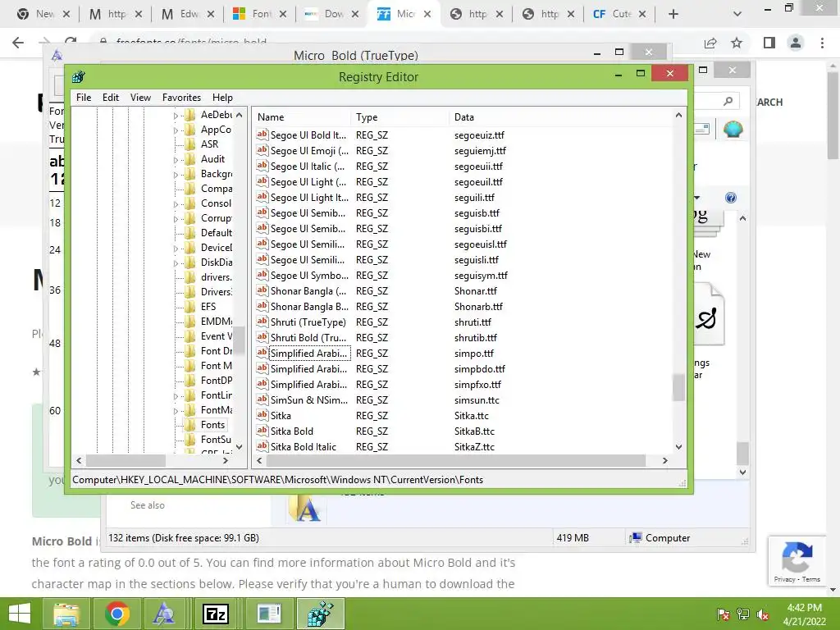The image size is (840, 630).
Task: Expand the Console key arrow
Action: pos(176,204)
